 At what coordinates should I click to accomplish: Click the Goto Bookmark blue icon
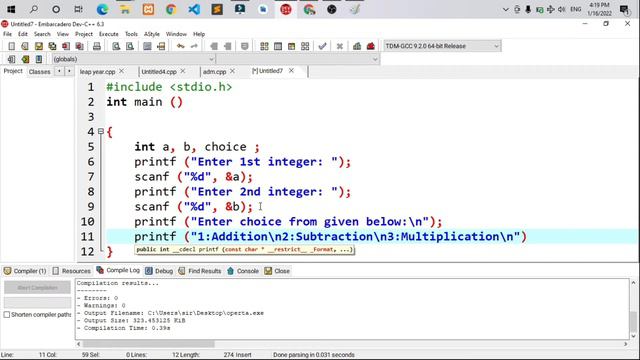click(39, 59)
